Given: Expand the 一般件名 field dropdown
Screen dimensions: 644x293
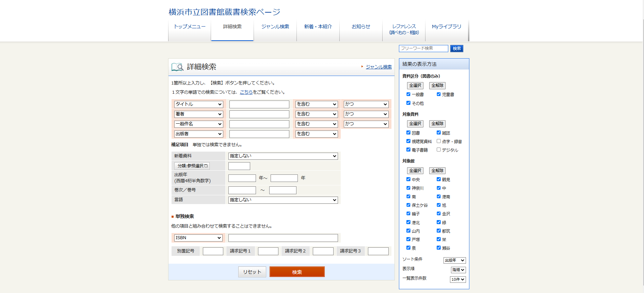Looking at the screenshot, I should point(198,124).
